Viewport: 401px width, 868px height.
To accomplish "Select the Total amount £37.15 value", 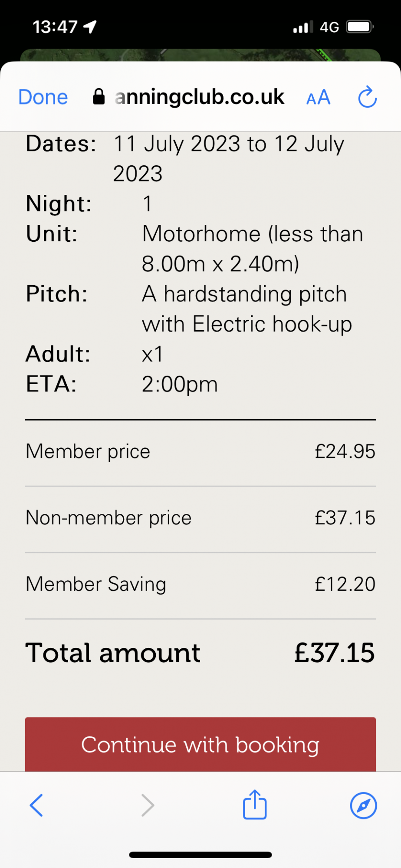I will pyautogui.click(x=334, y=653).
